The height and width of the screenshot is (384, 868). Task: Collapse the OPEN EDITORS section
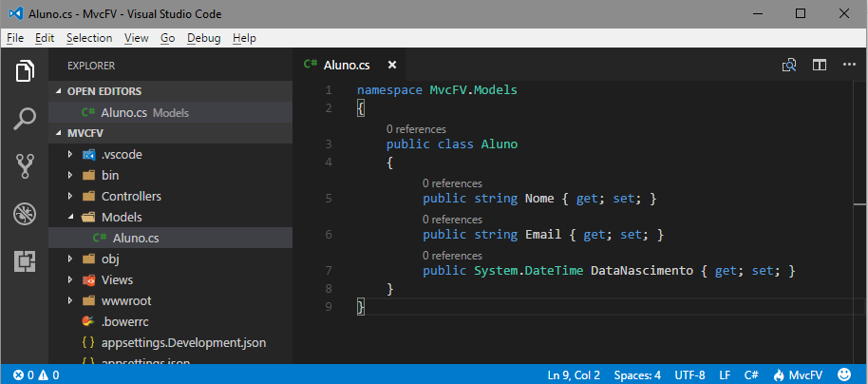pos(61,91)
